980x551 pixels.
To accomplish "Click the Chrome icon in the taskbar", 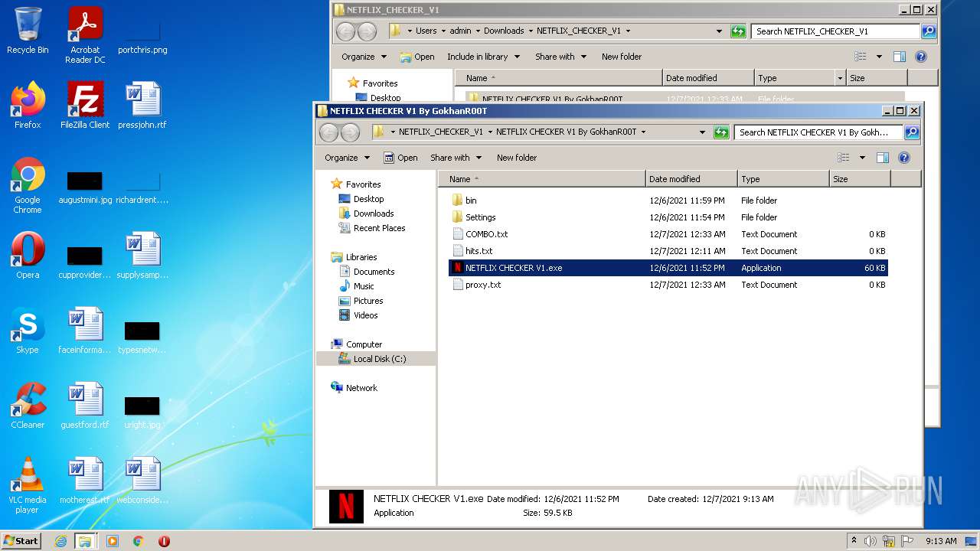I will tap(139, 541).
